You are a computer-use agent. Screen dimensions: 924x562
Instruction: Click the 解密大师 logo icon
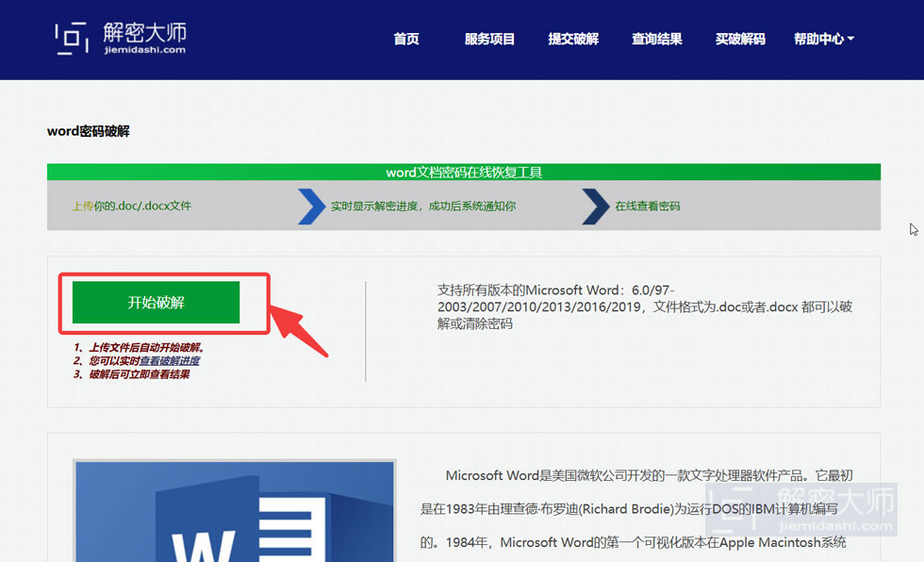pos(72,39)
